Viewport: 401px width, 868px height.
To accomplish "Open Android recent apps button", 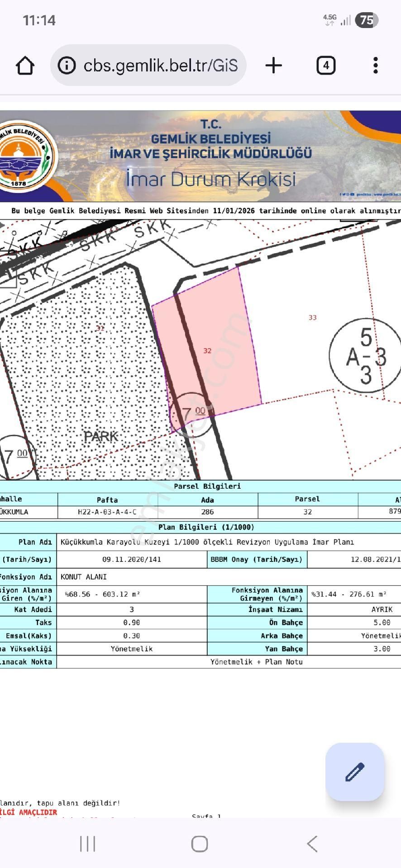I will click(x=87, y=844).
